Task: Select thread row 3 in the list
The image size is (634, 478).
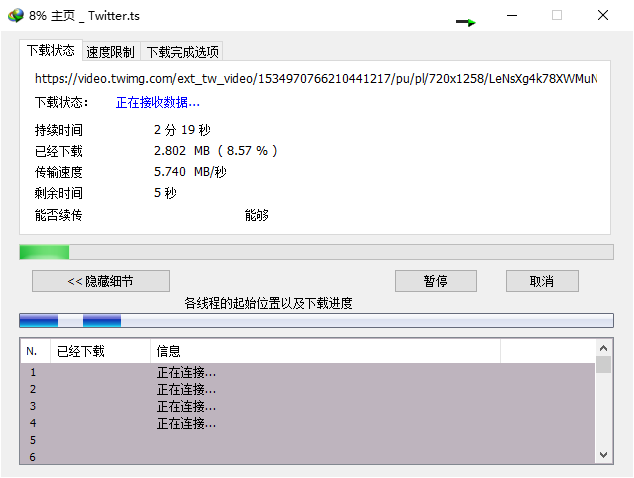Action: (x=308, y=406)
